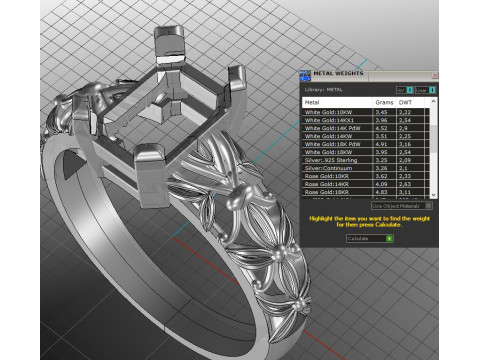Click the 4.91 grams value
This screenshot has height=360, width=480.
[x=381, y=144]
